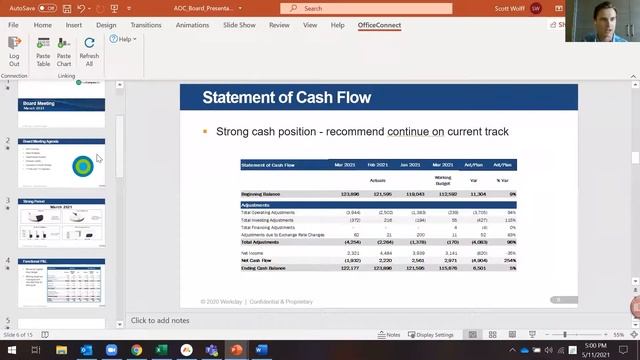Select the slide 4 Functional P&L thumbnail
Screen dimensions: 640x360
click(x=61, y=283)
